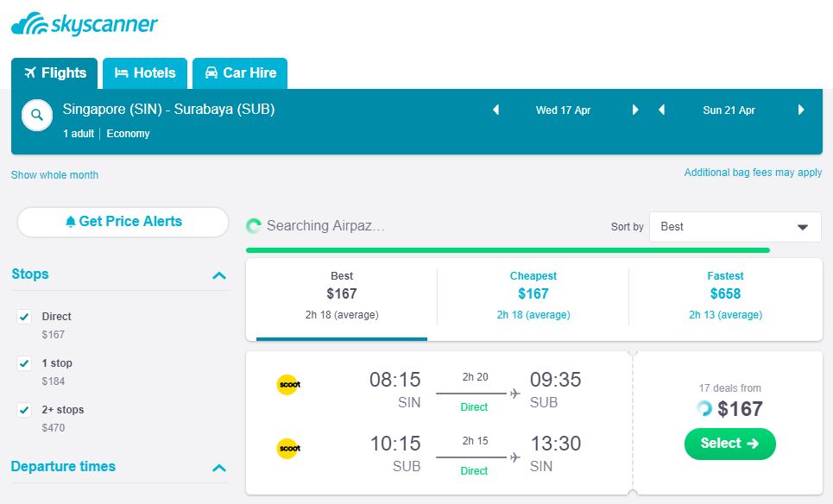Image resolution: width=833 pixels, height=504 pixels.
Task: Toggle the 1 stop checkbox
Action: [x=24, y=363]
